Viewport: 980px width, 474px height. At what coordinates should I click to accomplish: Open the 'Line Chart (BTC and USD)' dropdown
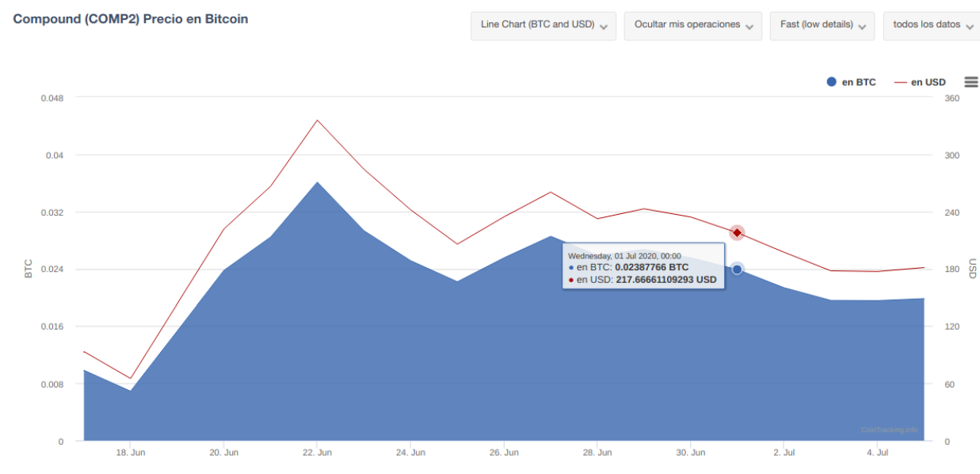(x=543, y=25)
